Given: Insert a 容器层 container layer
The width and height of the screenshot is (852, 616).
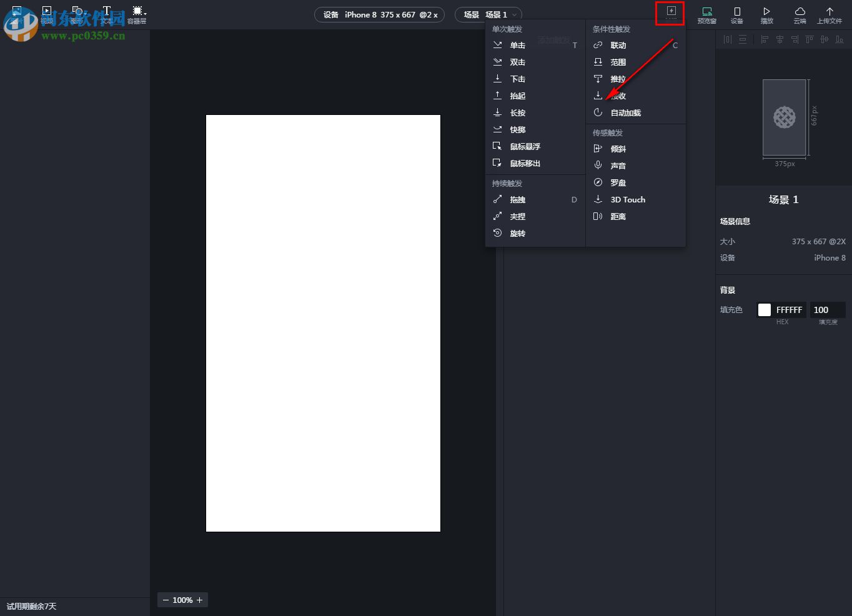Looking at the screenshot, I should pyautogui.click(x=137, y=11).
